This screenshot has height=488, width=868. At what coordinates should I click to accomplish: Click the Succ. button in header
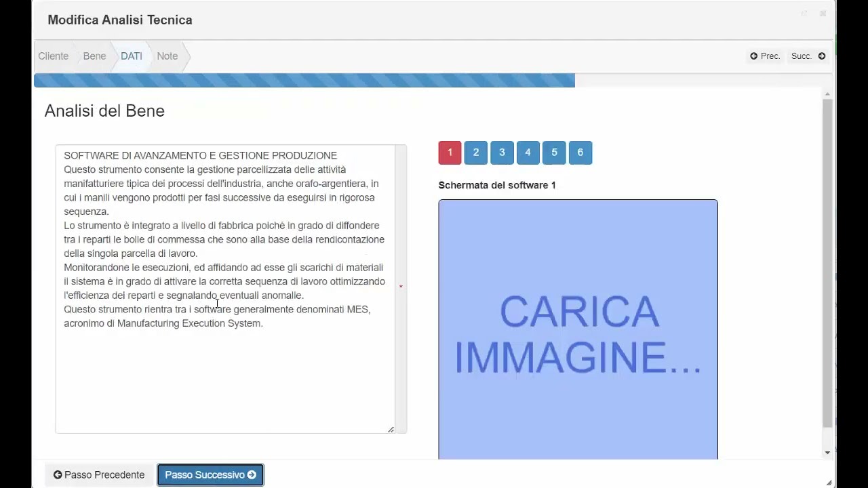pyautogui.click(x=808, y=56)
